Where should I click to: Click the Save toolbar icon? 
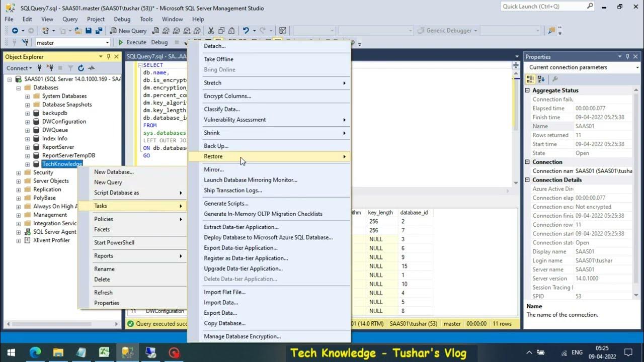pyautogui.click(x=89, y=31)
